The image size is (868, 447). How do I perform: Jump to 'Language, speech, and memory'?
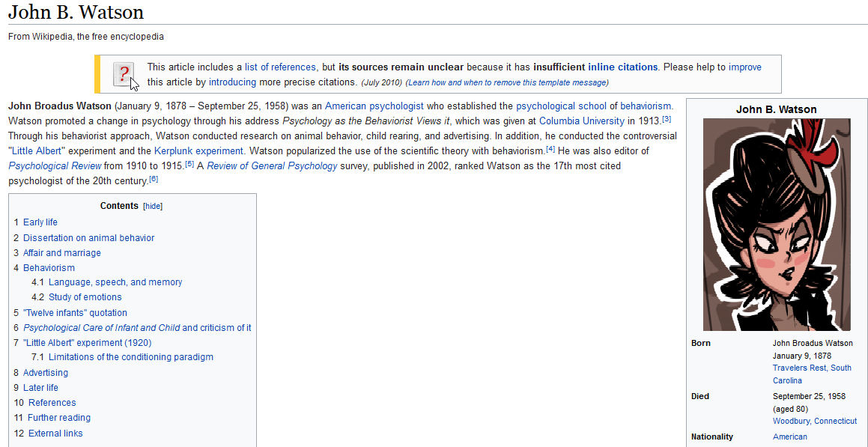coord(115,282)
